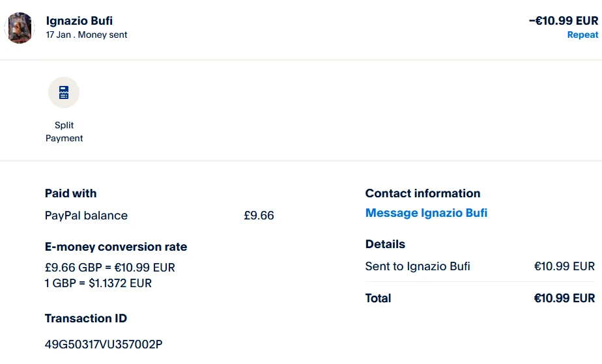
Task: Click the Split Payment label text
Action: click(x=64, y=132)
